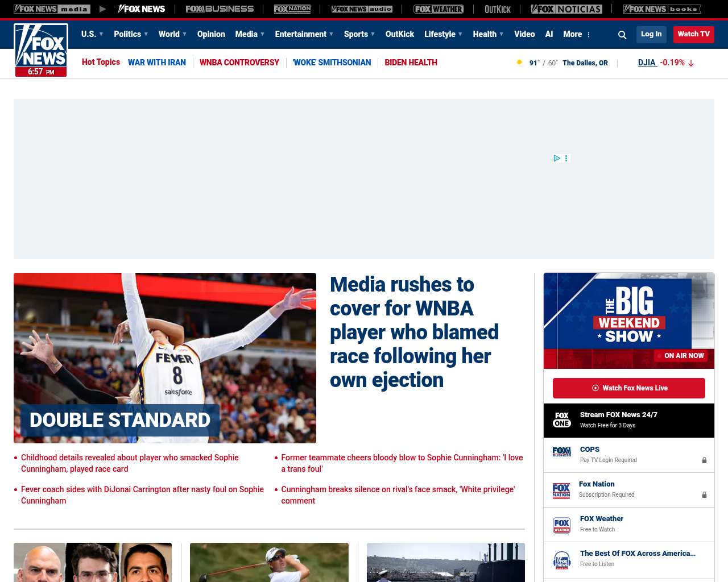This screenshot has width=728, height=582.
Task: Click the Watch TV button
Action: [x=694, y=34]
